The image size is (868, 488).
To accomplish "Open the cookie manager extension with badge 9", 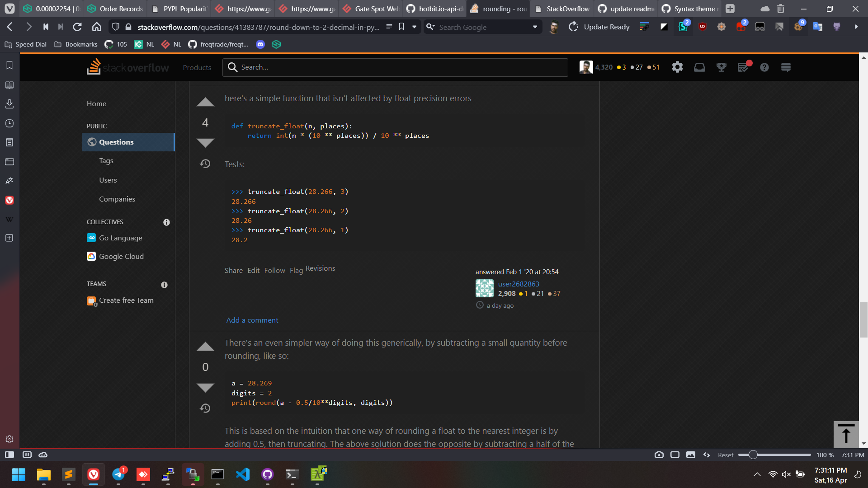I will click(x=798, y=27).
